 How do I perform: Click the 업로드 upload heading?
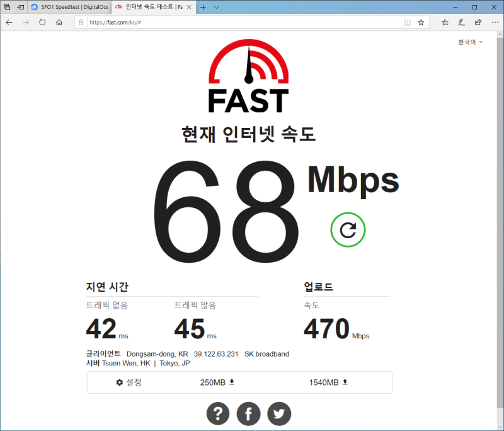[319, 287]
